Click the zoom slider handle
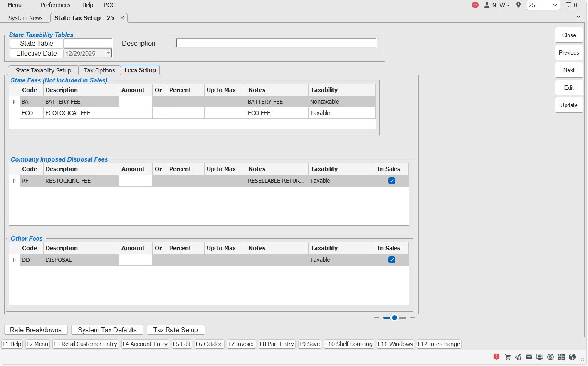The image size is (588, 366). point(395,318)
